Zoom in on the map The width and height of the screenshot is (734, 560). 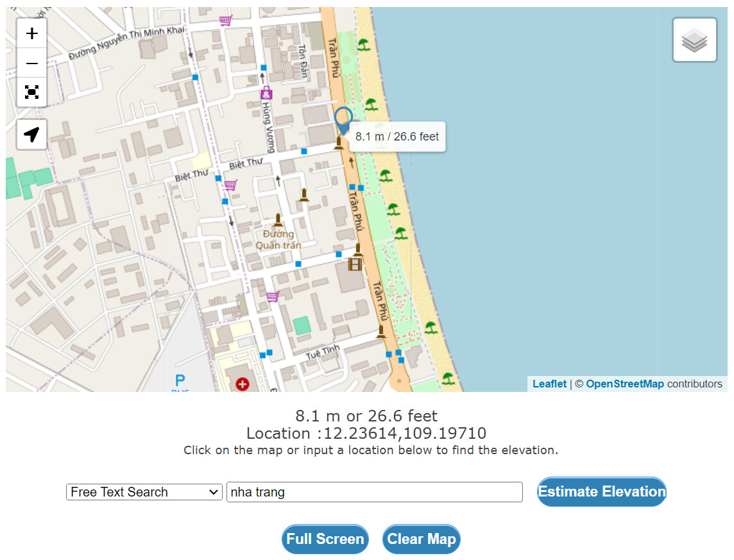(31, 33)
